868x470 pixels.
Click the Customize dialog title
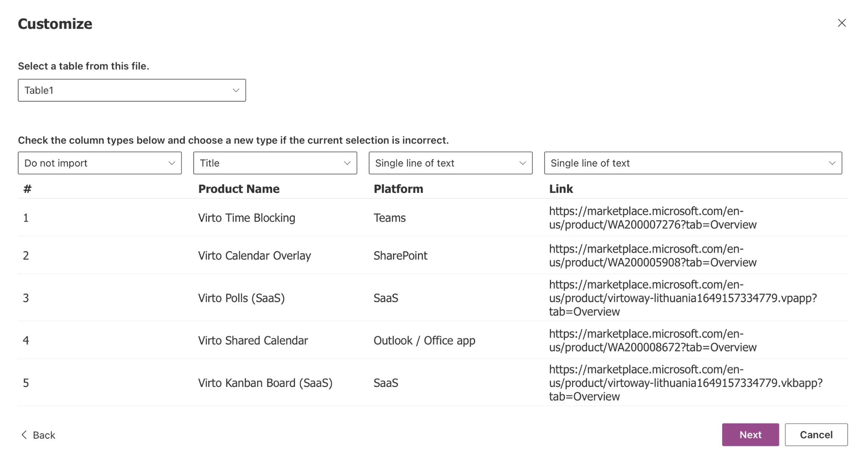click(x=55, y=24)
